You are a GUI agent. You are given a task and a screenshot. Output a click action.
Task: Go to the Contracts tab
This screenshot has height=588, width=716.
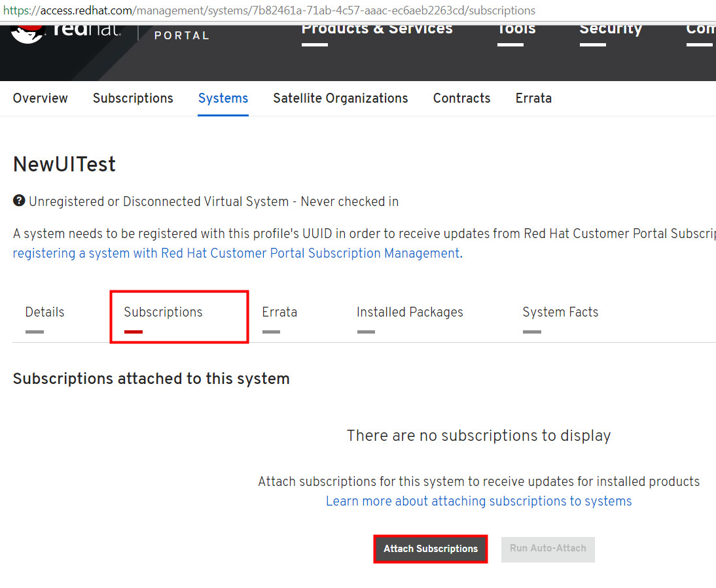461,98
